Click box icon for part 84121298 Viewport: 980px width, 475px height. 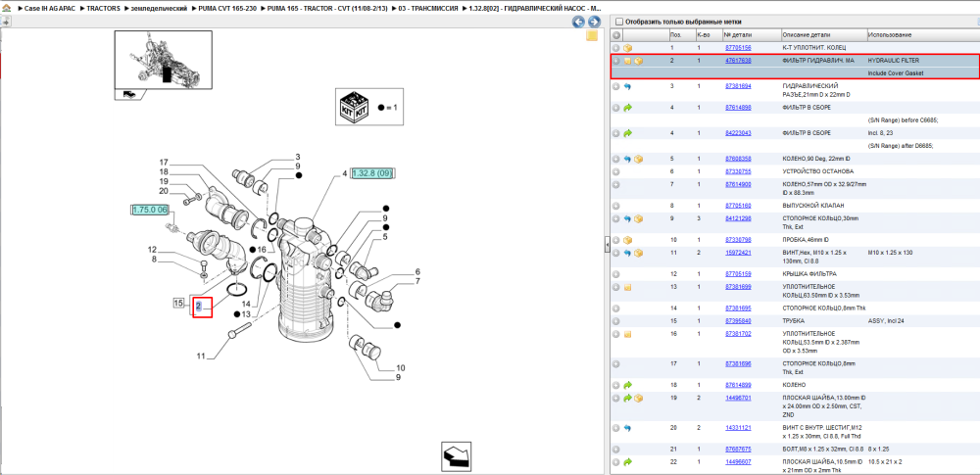(x=639, y=218)
